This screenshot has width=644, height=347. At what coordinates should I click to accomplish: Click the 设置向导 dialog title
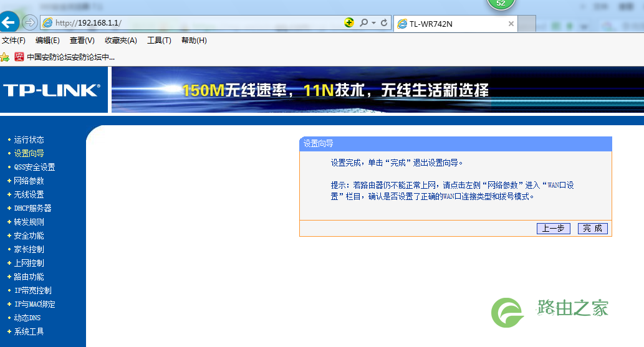[x=319, y=144]
